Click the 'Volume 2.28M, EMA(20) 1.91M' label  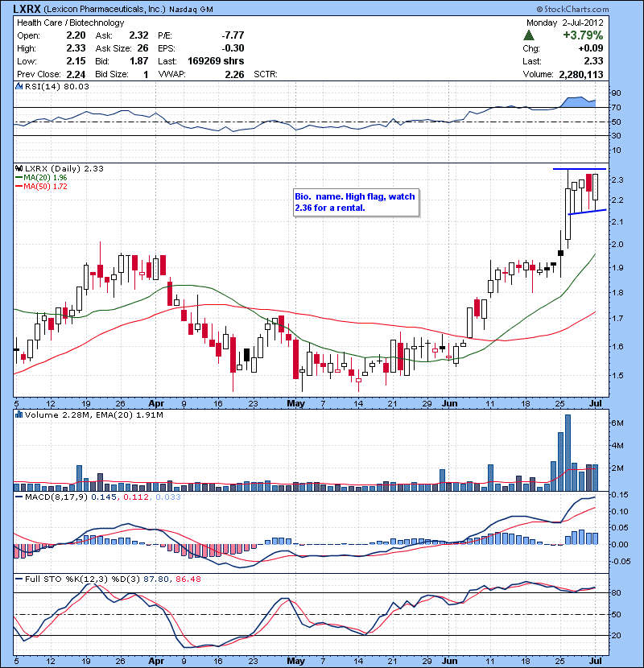click(x=93, y=414)
